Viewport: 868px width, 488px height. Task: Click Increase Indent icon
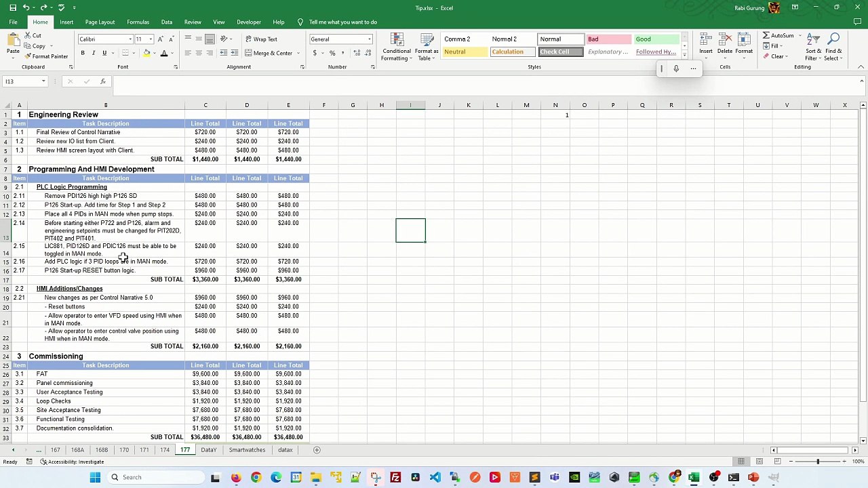click(x=235, y=53)
